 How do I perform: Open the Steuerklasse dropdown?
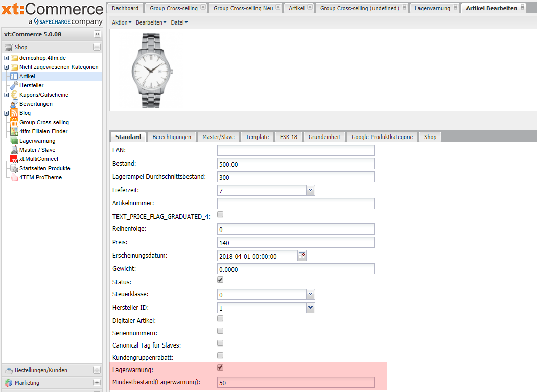tap(310, 294)
